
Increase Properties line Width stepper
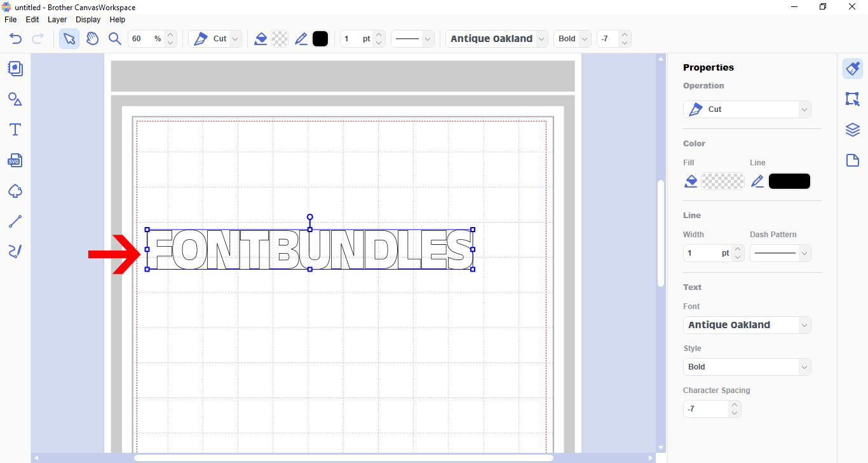click(x=738, y=249)
